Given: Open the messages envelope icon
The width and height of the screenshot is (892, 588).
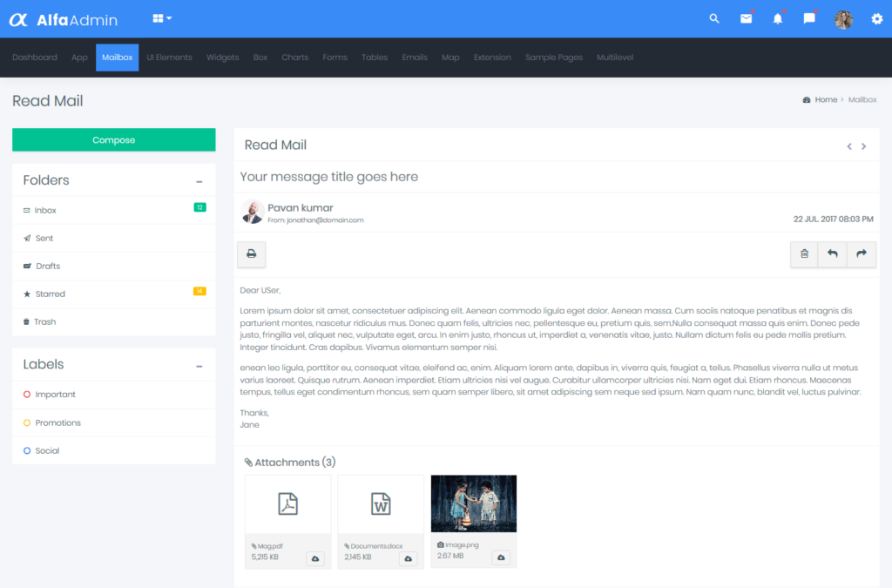Looking at the screenshot, I should tap(746, 17).
